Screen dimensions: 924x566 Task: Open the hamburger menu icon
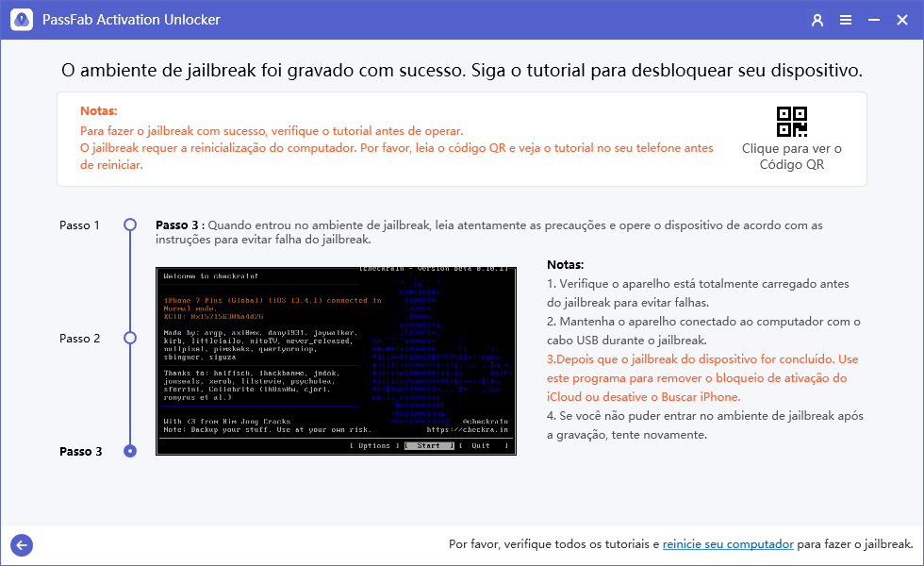(845, 19)
